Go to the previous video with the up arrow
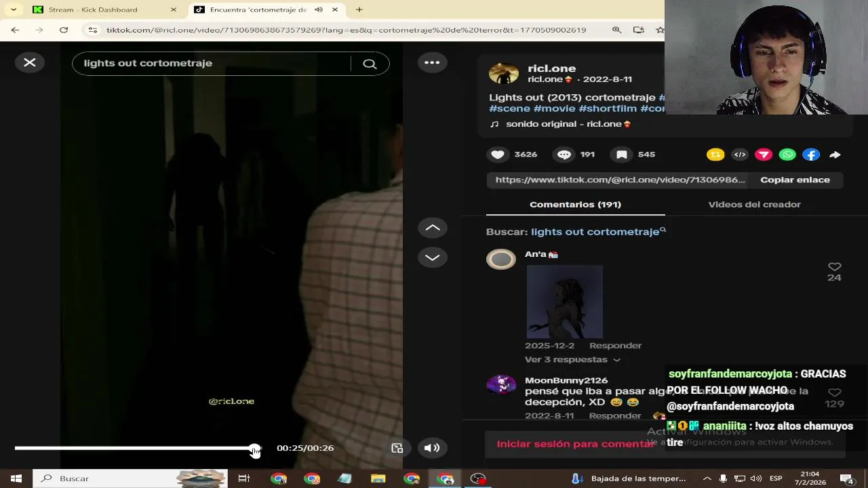Screen dimensions: 868x488 pyautogui.click(x=432, y=228)
